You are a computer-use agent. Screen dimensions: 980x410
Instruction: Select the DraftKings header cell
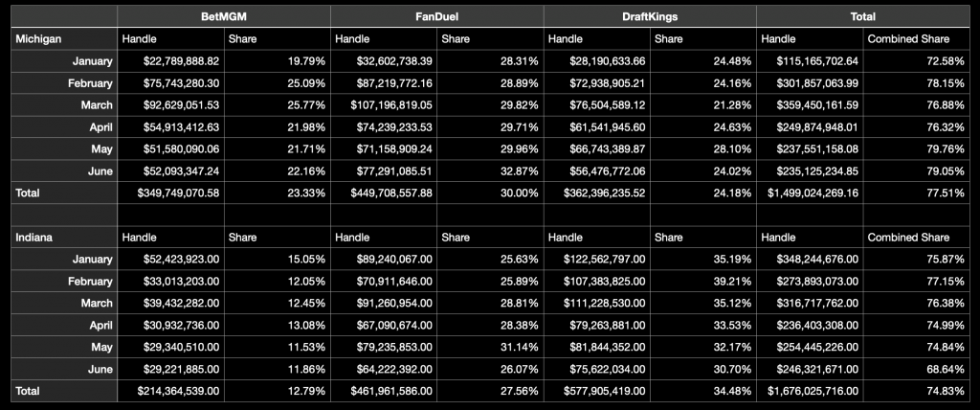650,16
